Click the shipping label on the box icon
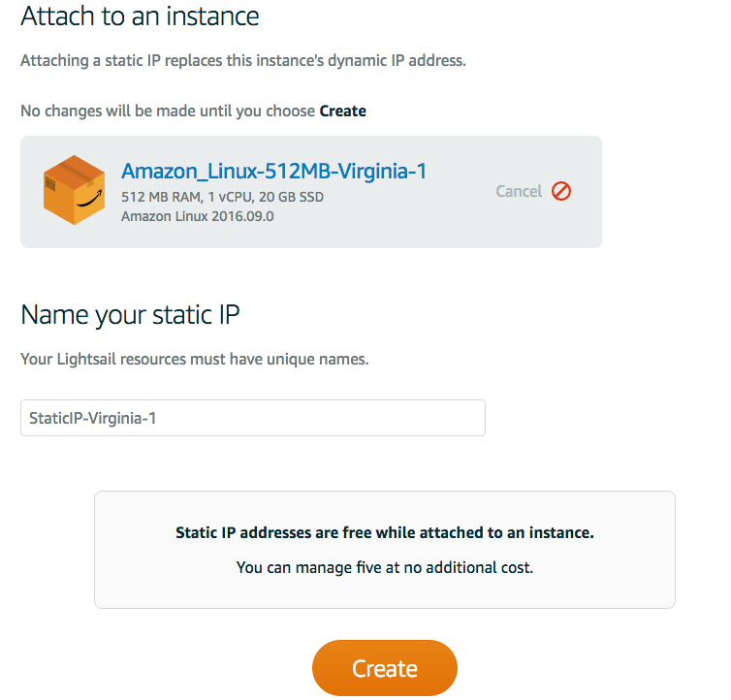The width and height of the screenshot is (731, 700). [x=50, y=184]
